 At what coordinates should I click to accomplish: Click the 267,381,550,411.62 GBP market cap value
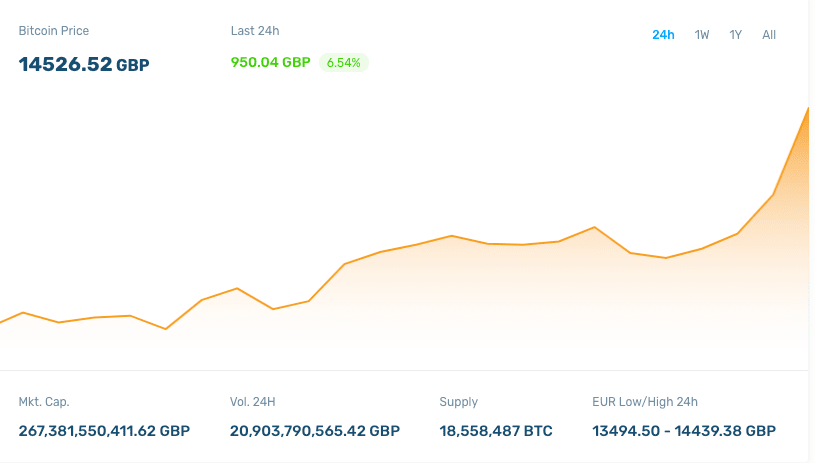pos(104,431)
